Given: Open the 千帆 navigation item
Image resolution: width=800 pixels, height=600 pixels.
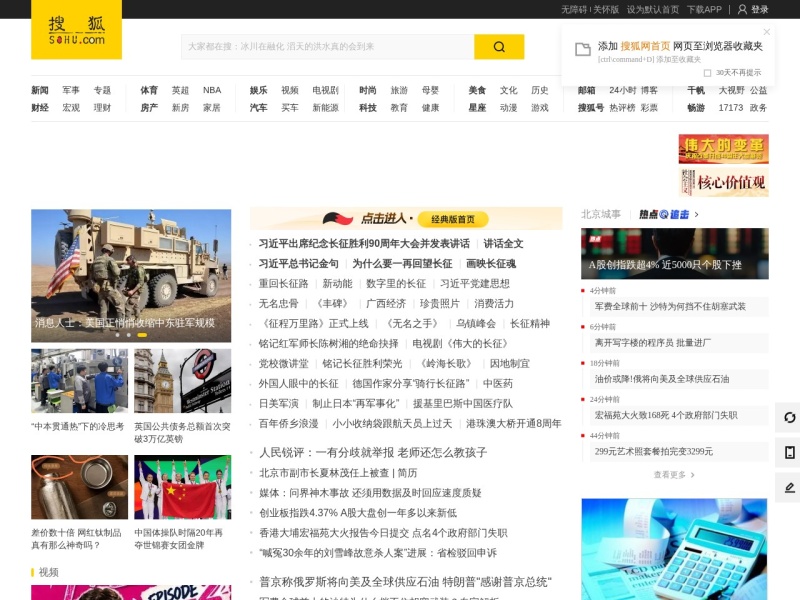Looking at the screenshot, I should pyautogui.click(x=696, y=90).
